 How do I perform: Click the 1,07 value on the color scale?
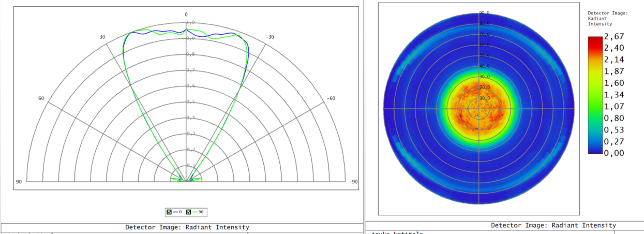(613, 106)
